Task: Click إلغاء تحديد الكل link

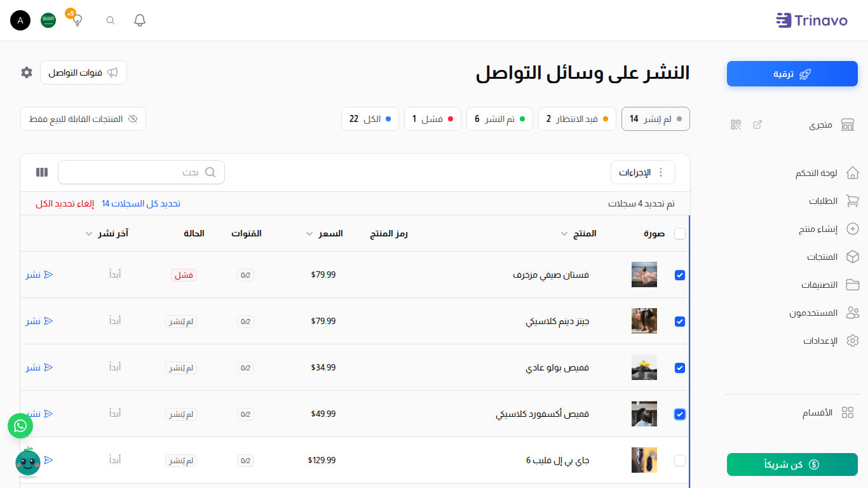Action: (65, 203)
